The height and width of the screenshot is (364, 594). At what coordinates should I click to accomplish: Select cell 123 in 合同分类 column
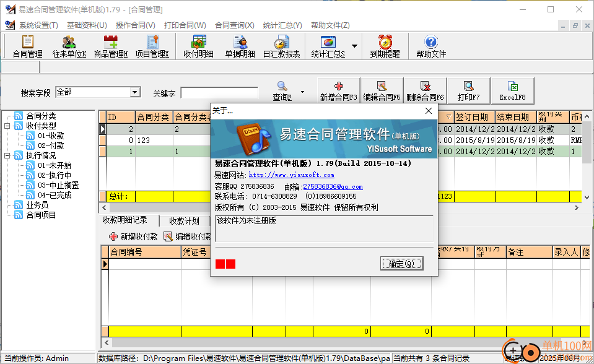click(x=154, y=140)
